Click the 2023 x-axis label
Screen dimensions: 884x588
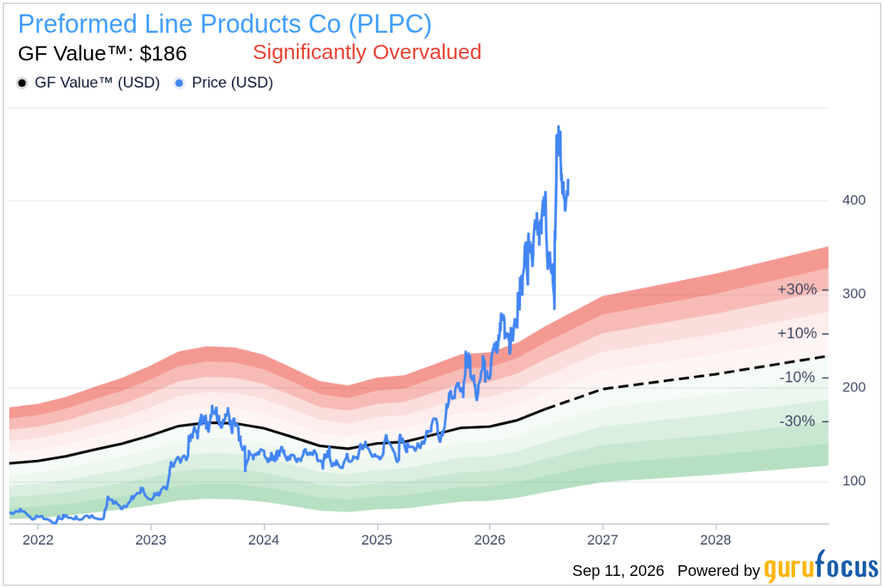(x=151, y=540)
